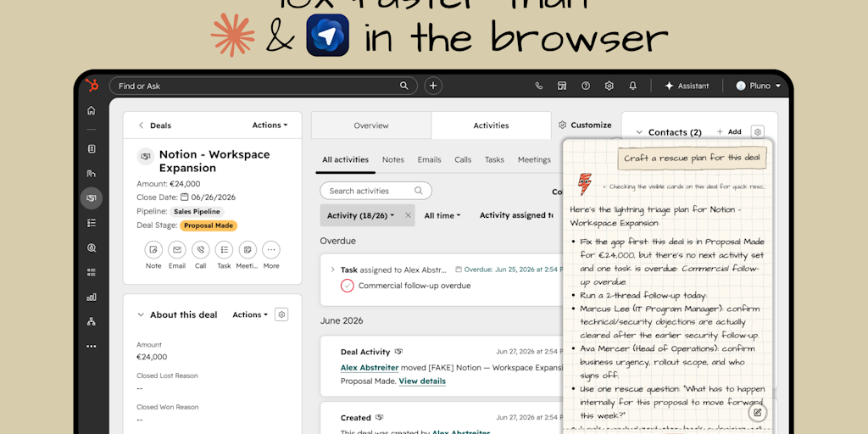Click the Note action icon under deal

click(153, 250)
